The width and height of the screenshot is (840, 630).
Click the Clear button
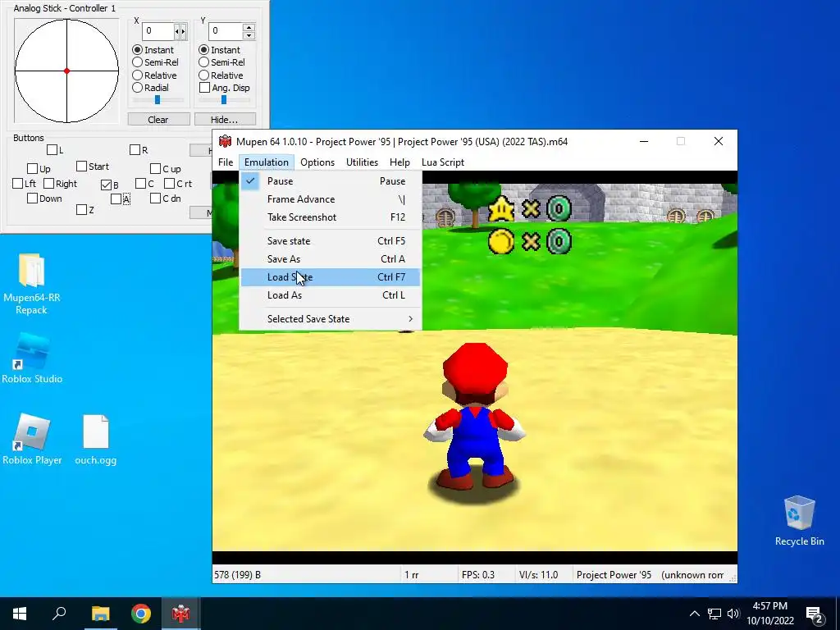[158, 120]
